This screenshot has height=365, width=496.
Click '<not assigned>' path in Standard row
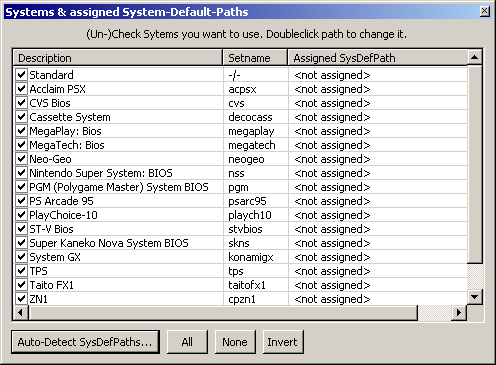pos(332,75)
